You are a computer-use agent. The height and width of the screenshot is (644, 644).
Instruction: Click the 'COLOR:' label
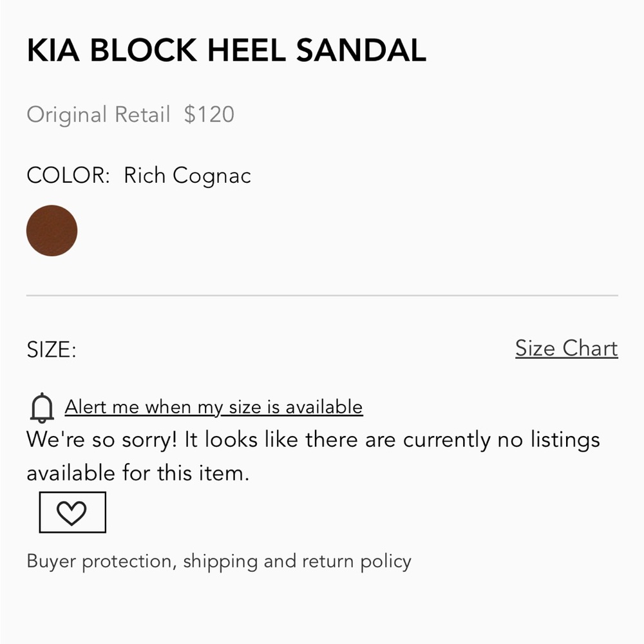tap(68, 175)
